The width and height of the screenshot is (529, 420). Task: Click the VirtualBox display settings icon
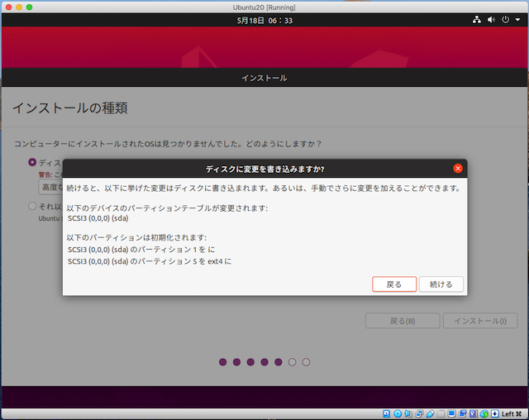[x=452, y=413]
